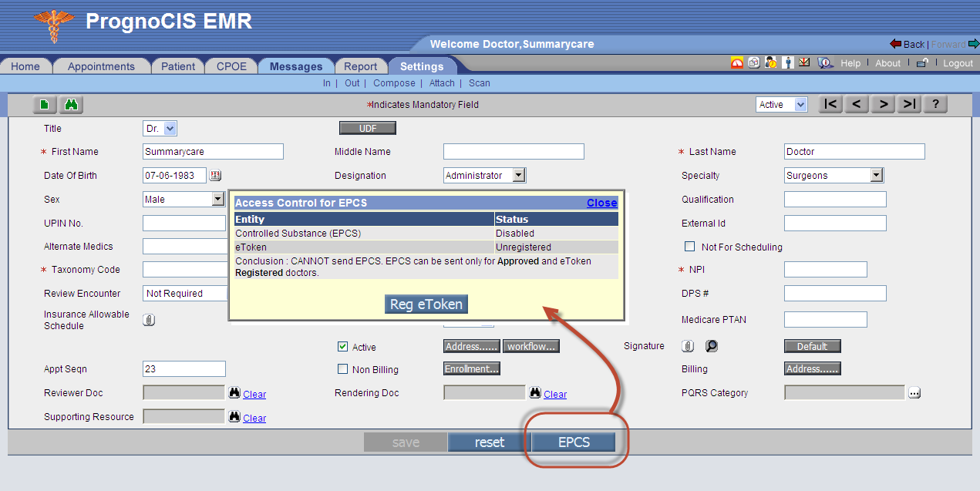980x491 pixels.
Task: Tick the Not For Scheduling checkbox
Action: 690,247
